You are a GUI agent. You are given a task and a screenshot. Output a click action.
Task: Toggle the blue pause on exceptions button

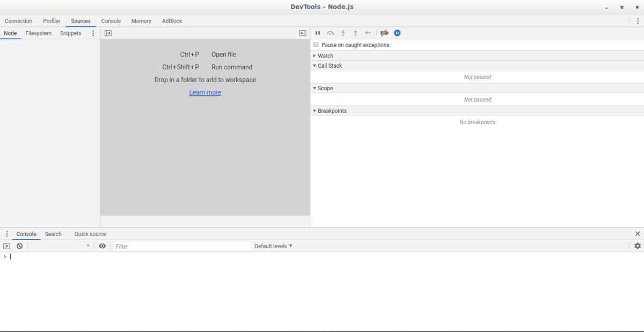[397, 33]
